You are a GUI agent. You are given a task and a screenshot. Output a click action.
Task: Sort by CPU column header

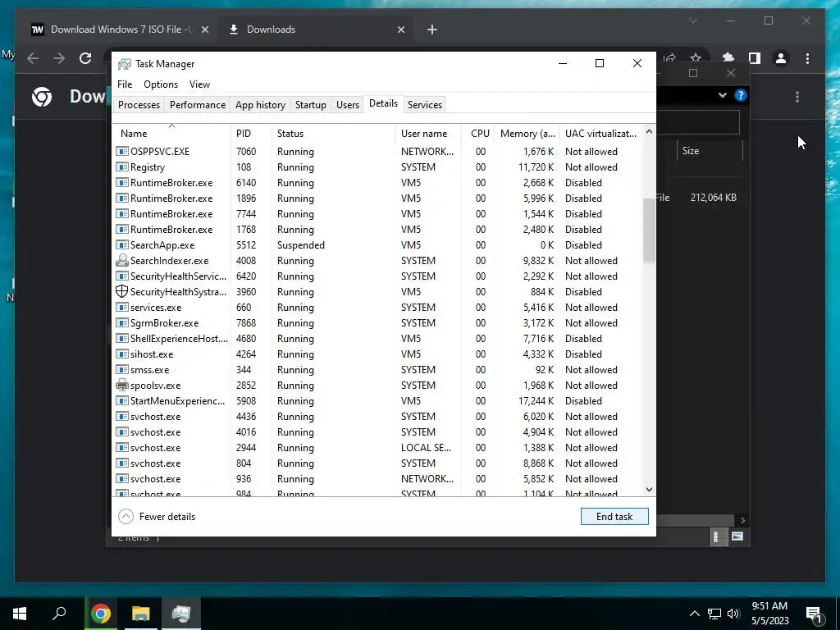click(x=478, y=134)
